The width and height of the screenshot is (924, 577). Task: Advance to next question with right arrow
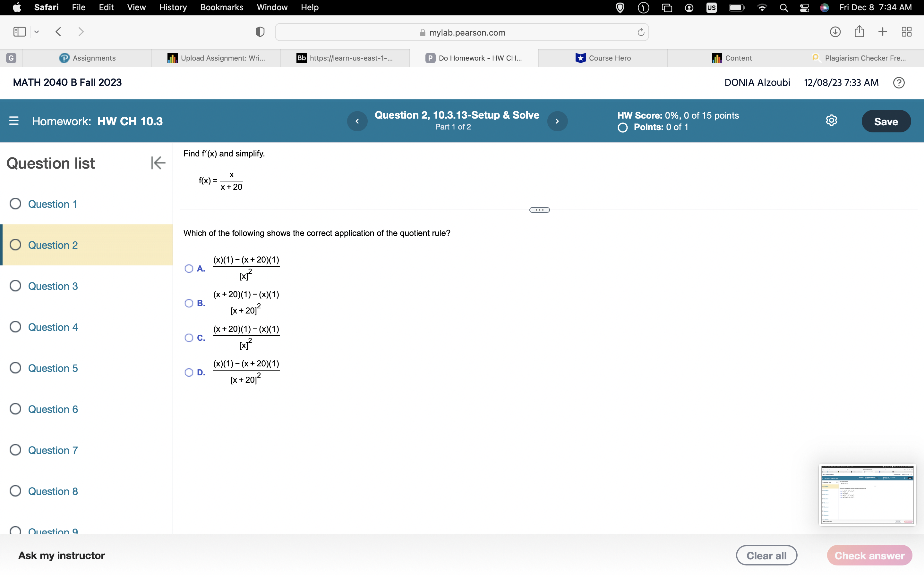pos(558,121)
